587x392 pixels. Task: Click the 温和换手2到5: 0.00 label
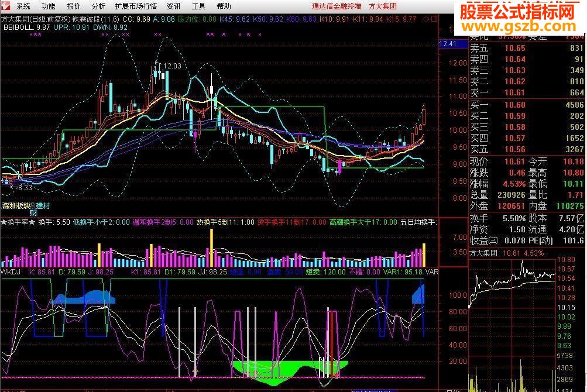click(163, 222)
